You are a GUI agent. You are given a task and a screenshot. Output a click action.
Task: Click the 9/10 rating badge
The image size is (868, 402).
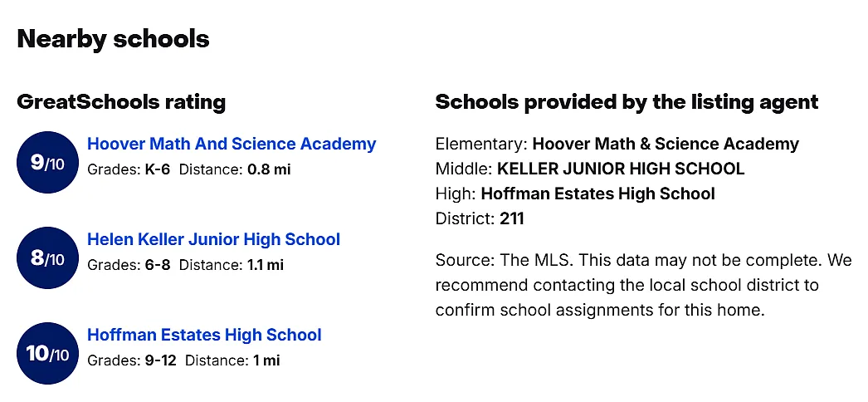(47, 162)
